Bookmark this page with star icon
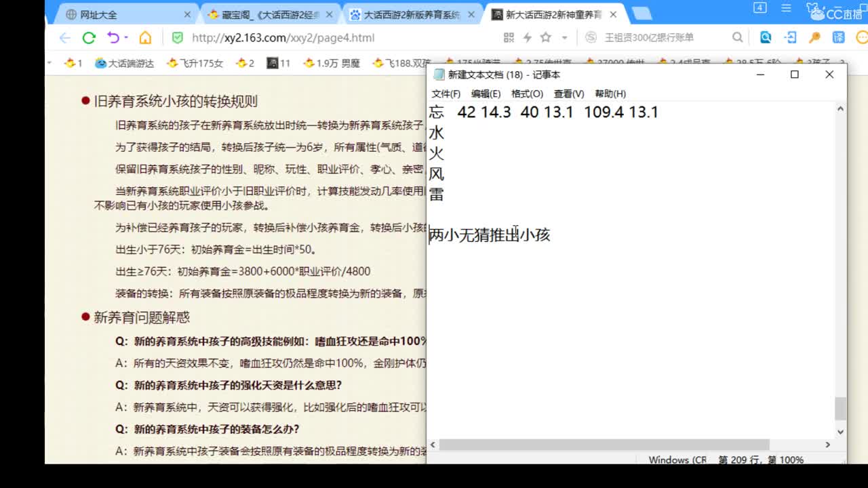The image size is (868, 488). (546, 38)
